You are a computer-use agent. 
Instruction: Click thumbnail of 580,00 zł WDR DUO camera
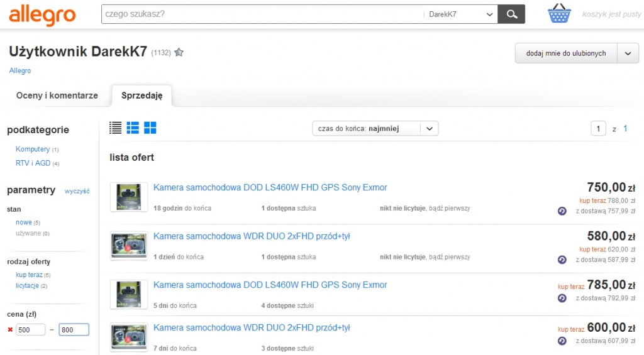[x=129, y=246]
